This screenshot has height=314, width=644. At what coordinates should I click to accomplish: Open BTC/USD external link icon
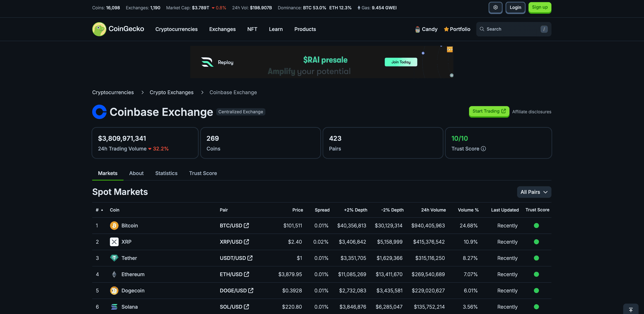[x=247, y=225]
